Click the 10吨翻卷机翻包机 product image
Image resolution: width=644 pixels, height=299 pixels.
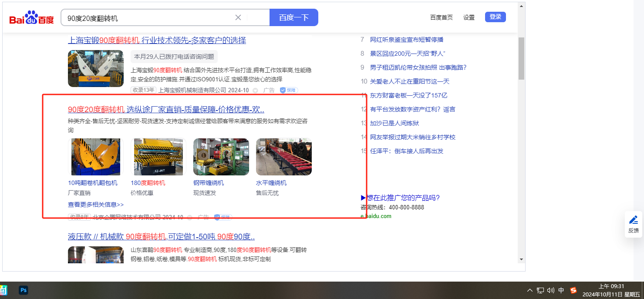(96, 157)
